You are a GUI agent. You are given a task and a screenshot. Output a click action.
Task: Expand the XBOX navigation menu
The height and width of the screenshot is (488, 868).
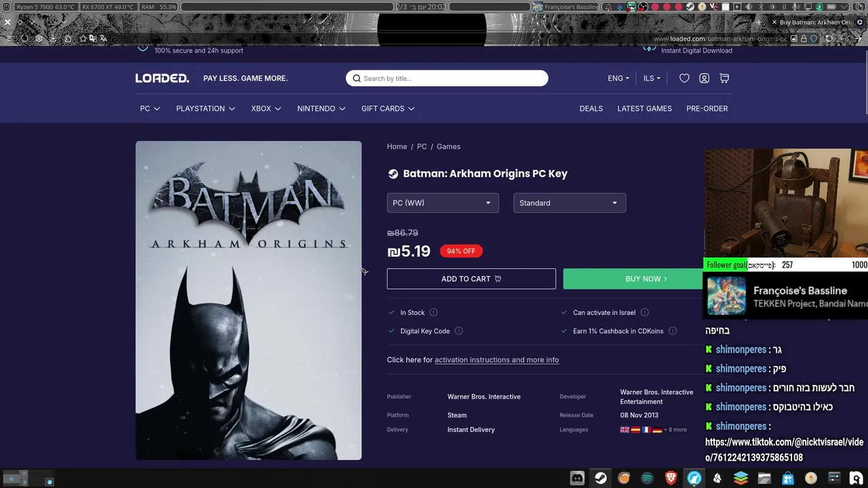tap(266, 108)
